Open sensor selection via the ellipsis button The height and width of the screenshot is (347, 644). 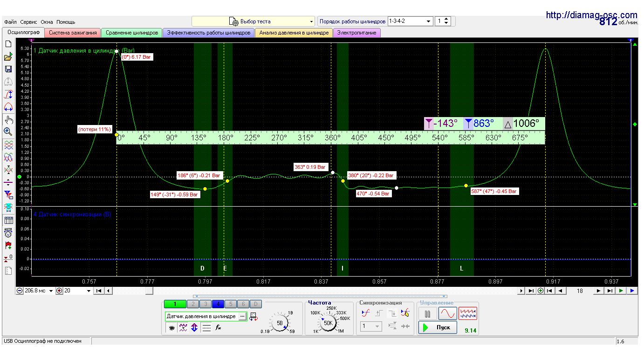(242, 316)
